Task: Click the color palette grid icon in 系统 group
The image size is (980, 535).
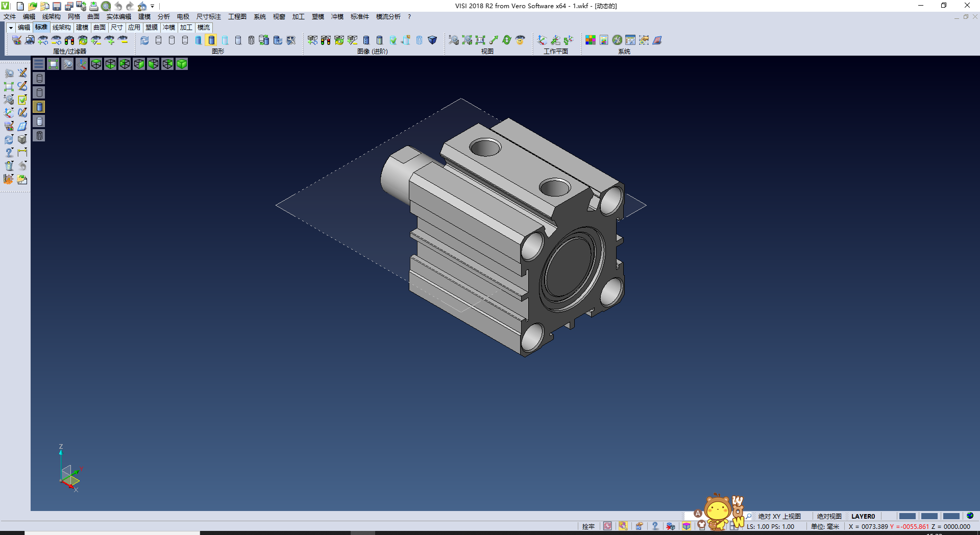Action: coord(591,40)
